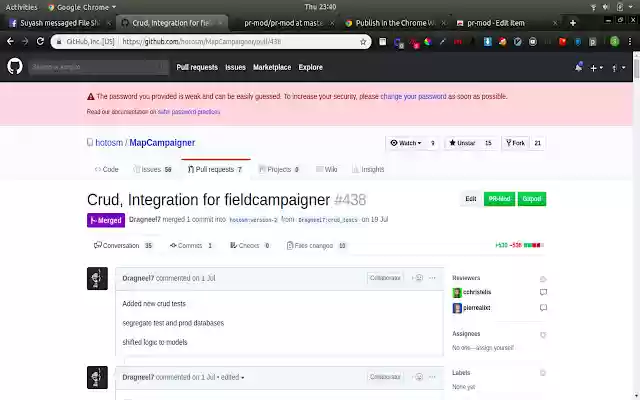Image resolution: width=640 pixels, height=400 pixels.
Task: Click the Assignees gear icon
Action: pos(543,335)
